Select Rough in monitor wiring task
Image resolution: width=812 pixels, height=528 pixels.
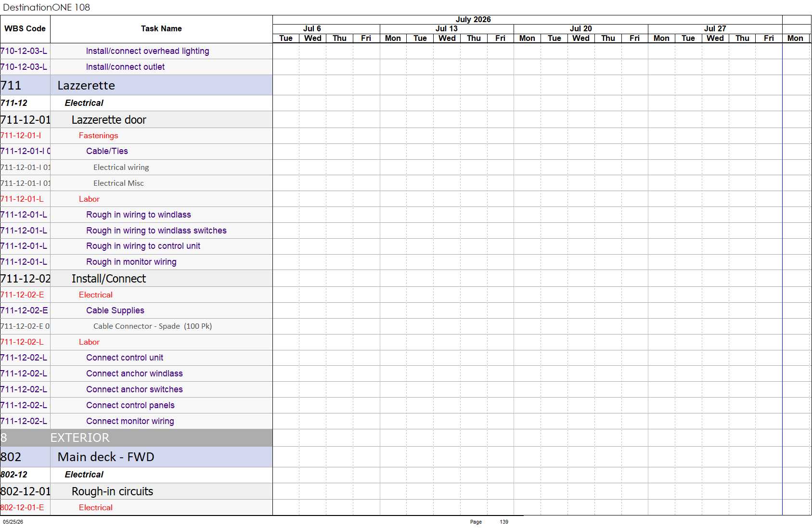pyautogui.click(x=131, y=262)
